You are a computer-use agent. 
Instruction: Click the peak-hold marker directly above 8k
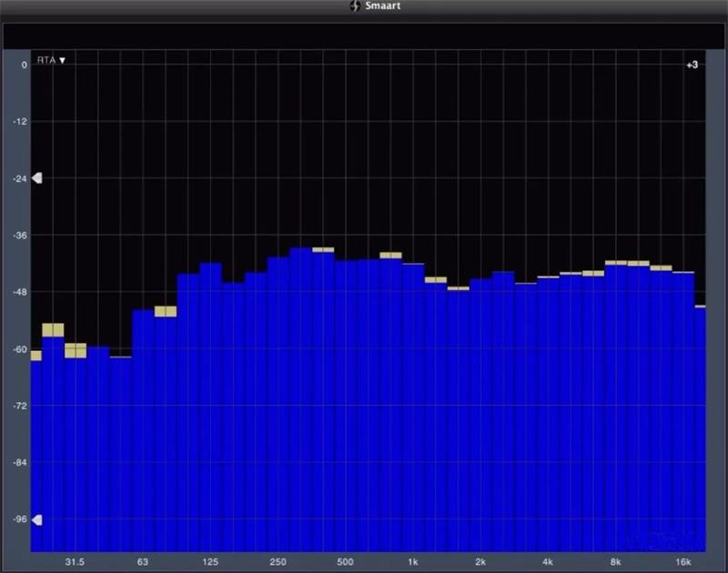(x=616, y=262)
